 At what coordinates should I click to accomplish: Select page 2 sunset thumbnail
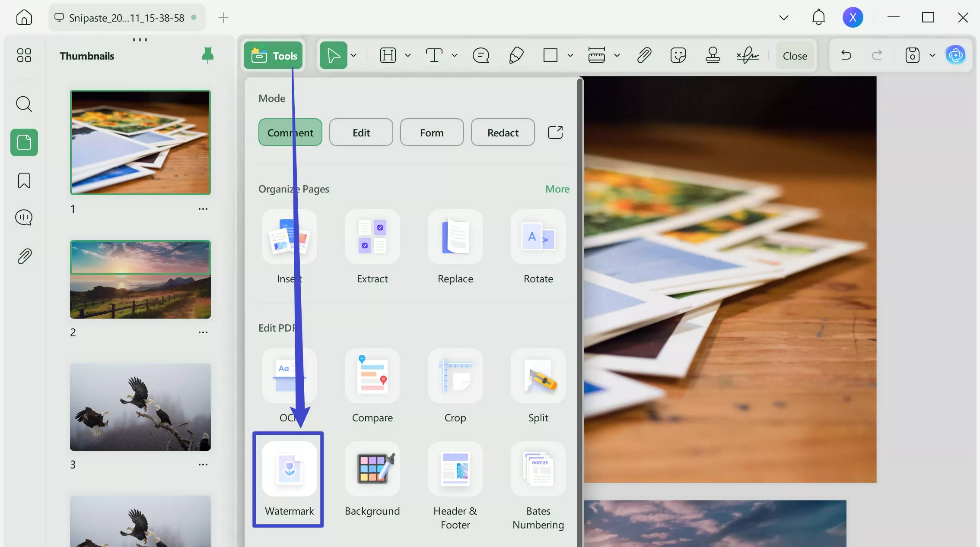coord(140,280)
